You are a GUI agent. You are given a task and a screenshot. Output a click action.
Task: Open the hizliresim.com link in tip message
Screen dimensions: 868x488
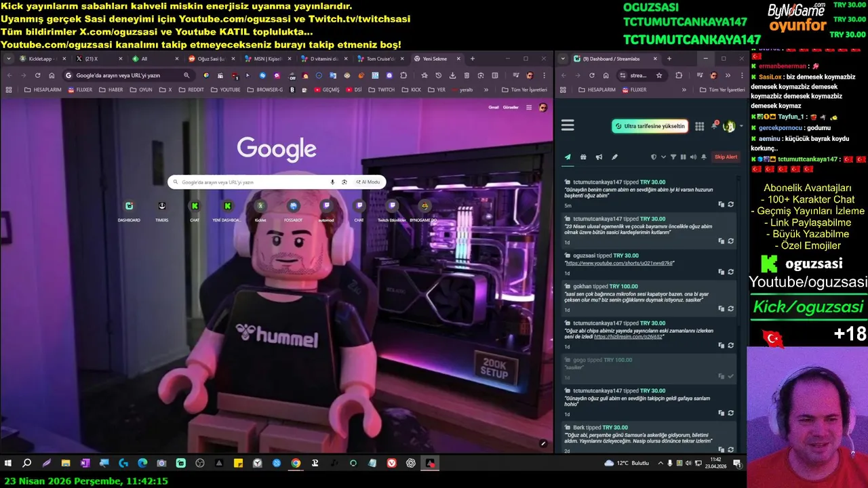pyautogui.click(x=628, y=336)
